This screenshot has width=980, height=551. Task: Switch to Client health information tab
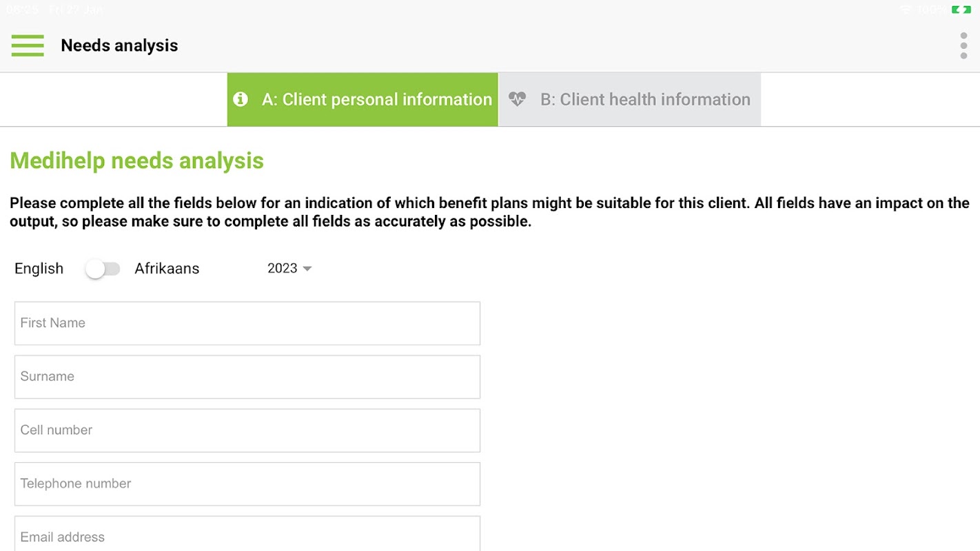[645, 99]
